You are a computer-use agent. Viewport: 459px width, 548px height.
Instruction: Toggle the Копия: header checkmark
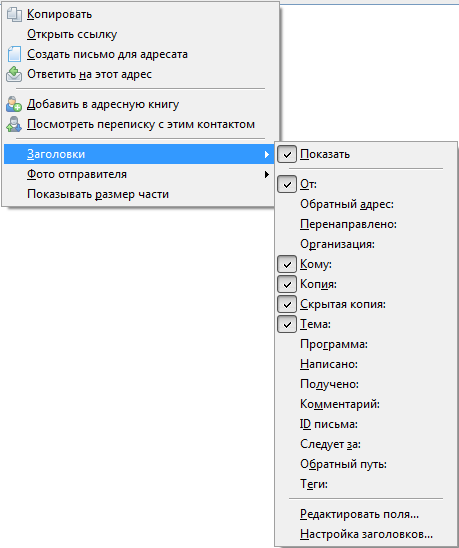287,284
